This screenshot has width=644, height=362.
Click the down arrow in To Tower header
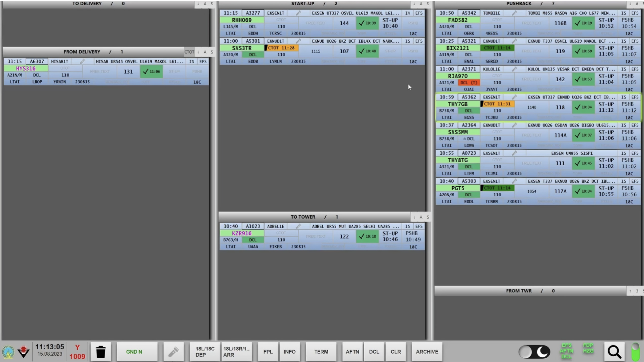(x=414, y=217)
